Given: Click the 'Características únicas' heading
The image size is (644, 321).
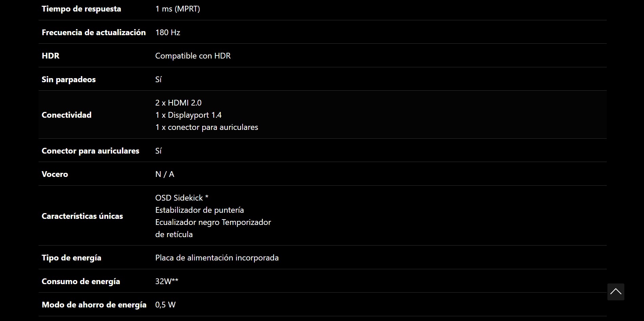Looking at the screenshot, I should coord(82,216).
